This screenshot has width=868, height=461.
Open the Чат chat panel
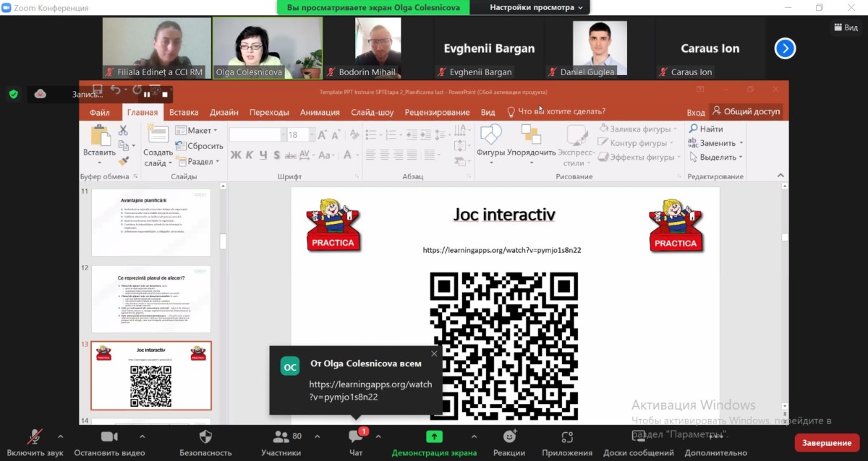356,442
